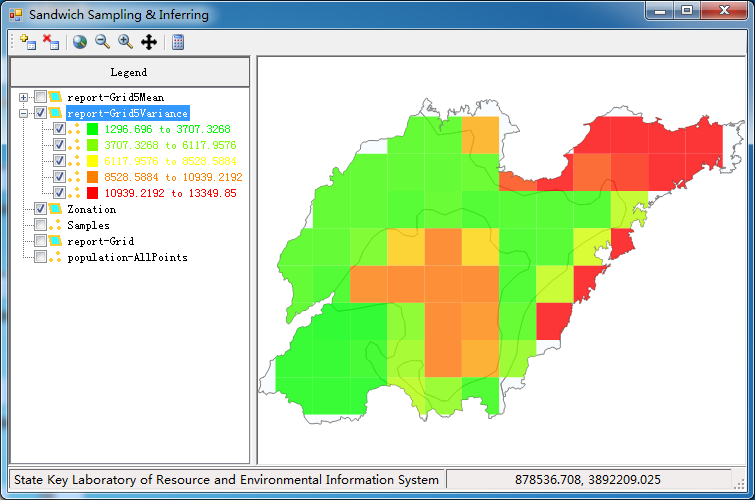Open the calculator tool icon
Image resolution: width=755 pixels, height=500 pixels.
click(x=178, y=42)
